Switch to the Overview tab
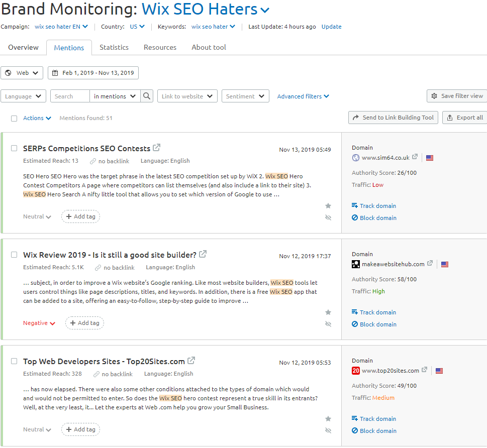This screenshot has height=448, width=487. tap(23, 47)
